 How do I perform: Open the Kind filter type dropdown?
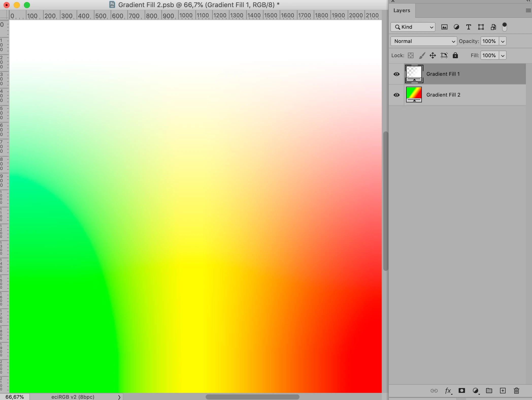pos(413,27)
